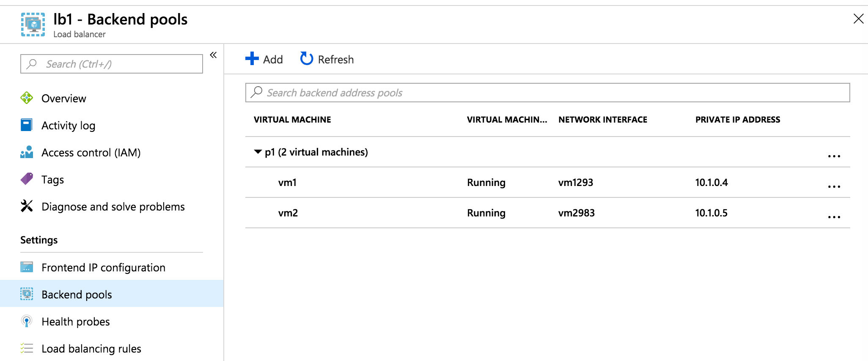
Task: Click the Add button label
Action: click(x=273, y=59)
